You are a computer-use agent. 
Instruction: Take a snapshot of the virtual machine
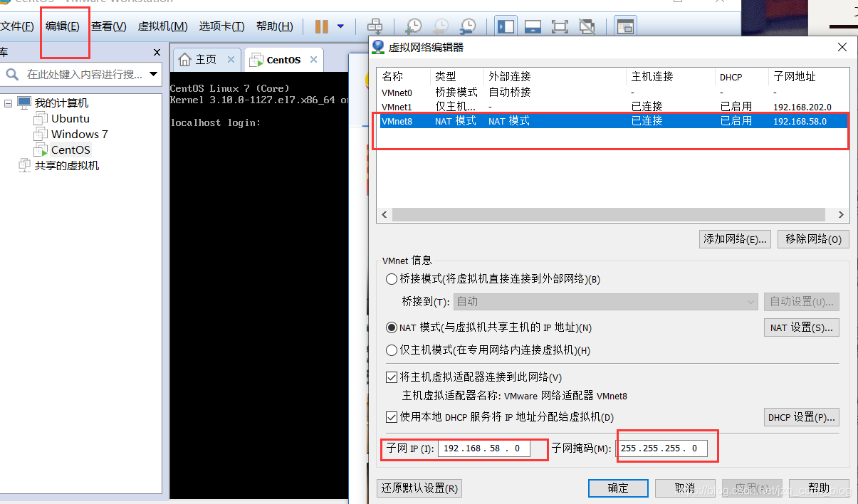pos(413,26)
